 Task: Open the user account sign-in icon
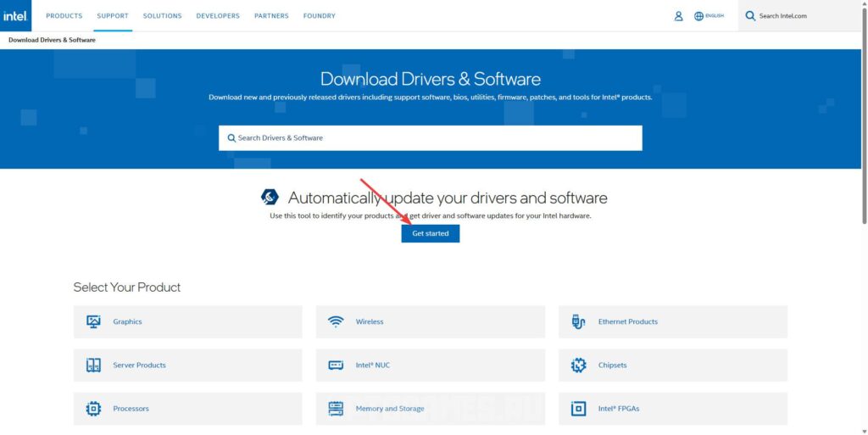pos(678,16)
